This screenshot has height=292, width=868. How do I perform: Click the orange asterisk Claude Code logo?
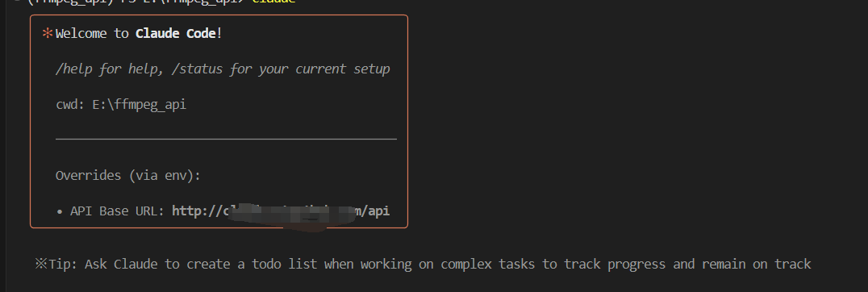coord(47,33)
